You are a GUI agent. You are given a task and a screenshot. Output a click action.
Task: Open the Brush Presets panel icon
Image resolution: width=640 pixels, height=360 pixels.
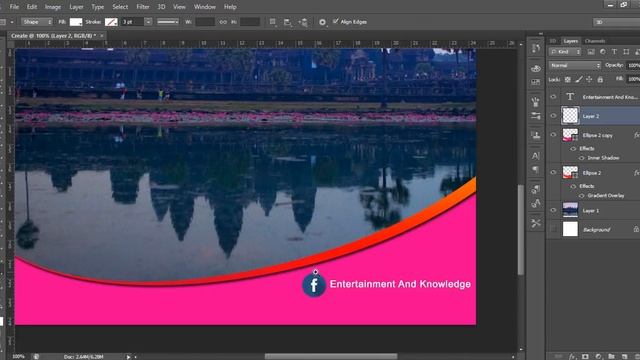536,116
